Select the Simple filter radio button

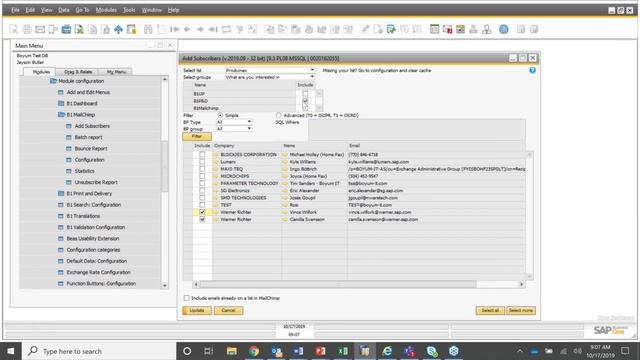(x=220, y=116)
